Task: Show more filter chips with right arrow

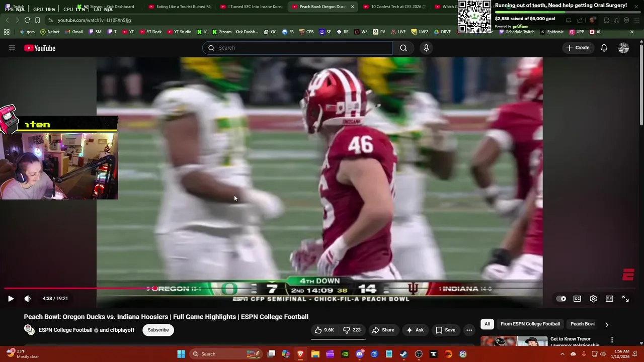Action: (x=607, y=324)
